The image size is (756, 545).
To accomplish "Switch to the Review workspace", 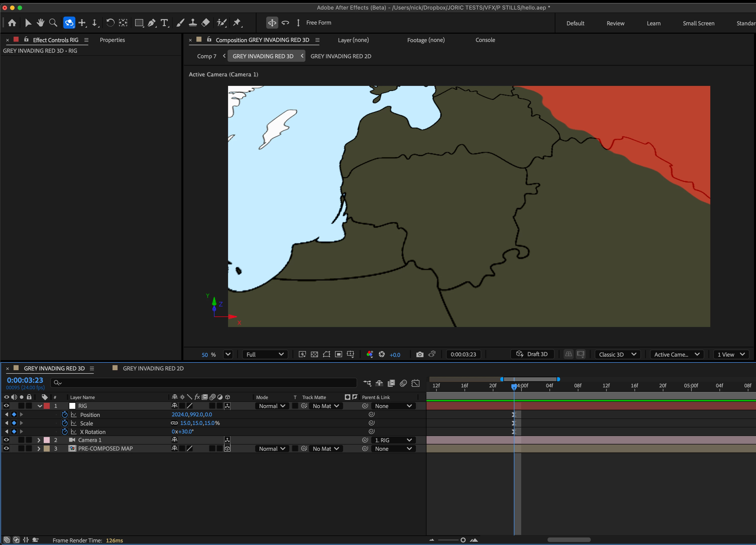I will 615,23.
